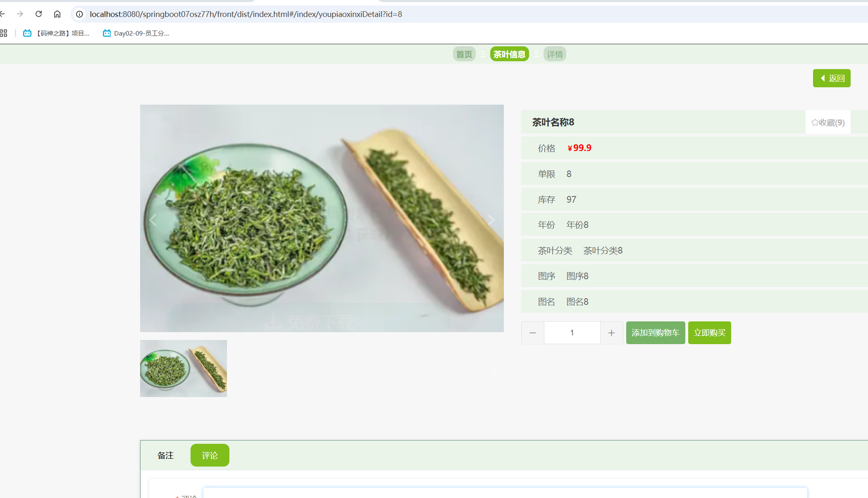Click the site info icon in address bar
The height and width of the screenshot is (498, 868).
[x=79, y=14]
